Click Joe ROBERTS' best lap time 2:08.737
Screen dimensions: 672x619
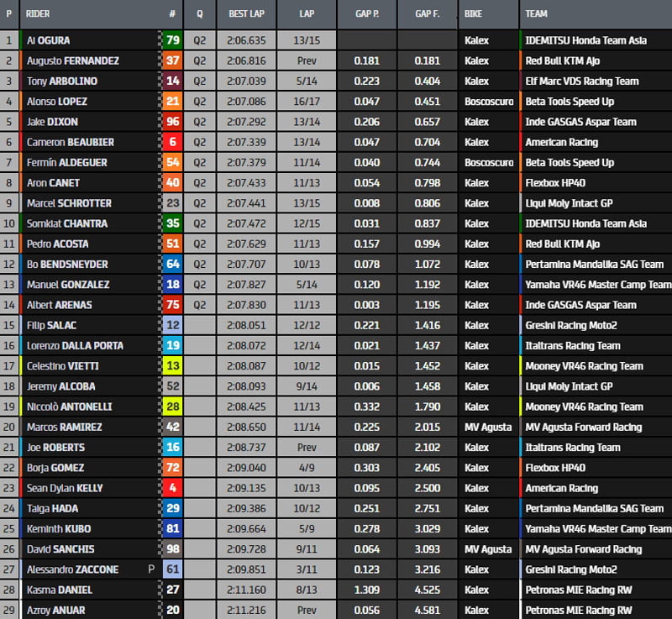pyautogui.click(x=246, y=448)
